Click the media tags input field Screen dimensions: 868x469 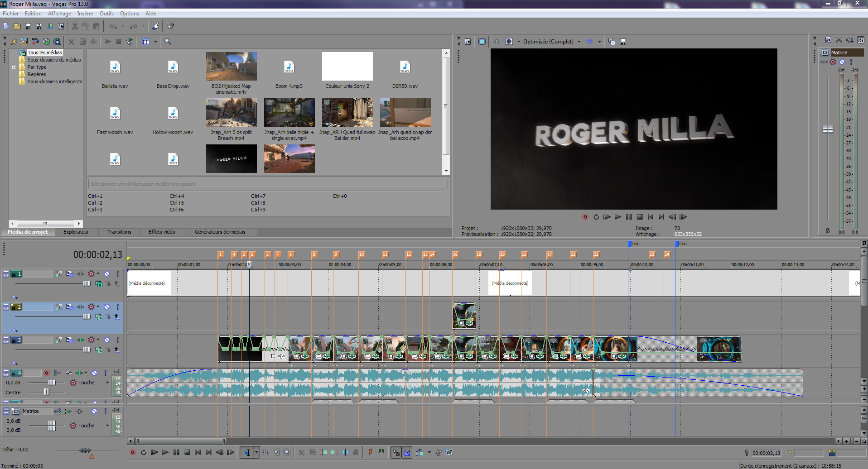pyautogui.click(x=268, y=184)
